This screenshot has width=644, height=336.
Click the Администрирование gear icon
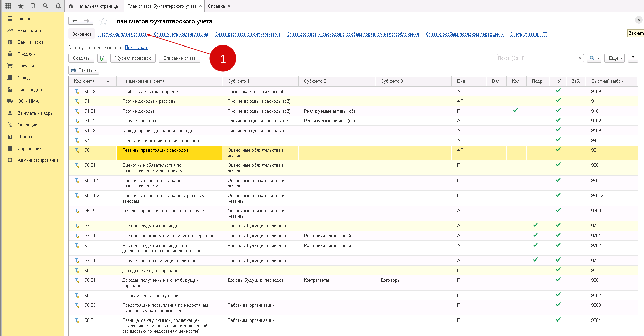coord(10,160)
